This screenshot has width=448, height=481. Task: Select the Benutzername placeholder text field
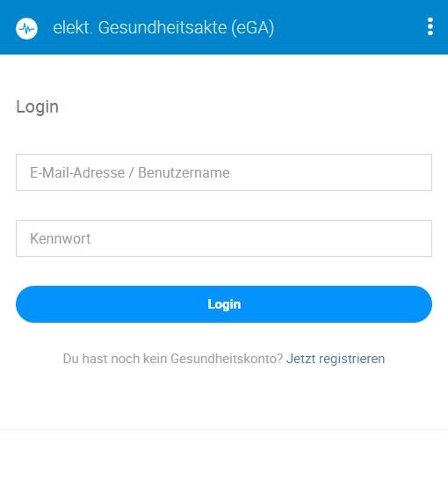(224, 172)
